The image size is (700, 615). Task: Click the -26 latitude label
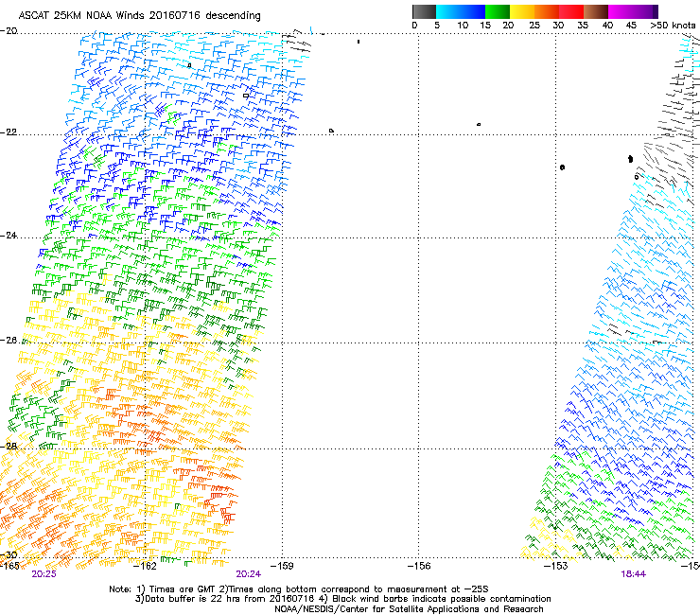pyautogui.click(x=9, y=341)
